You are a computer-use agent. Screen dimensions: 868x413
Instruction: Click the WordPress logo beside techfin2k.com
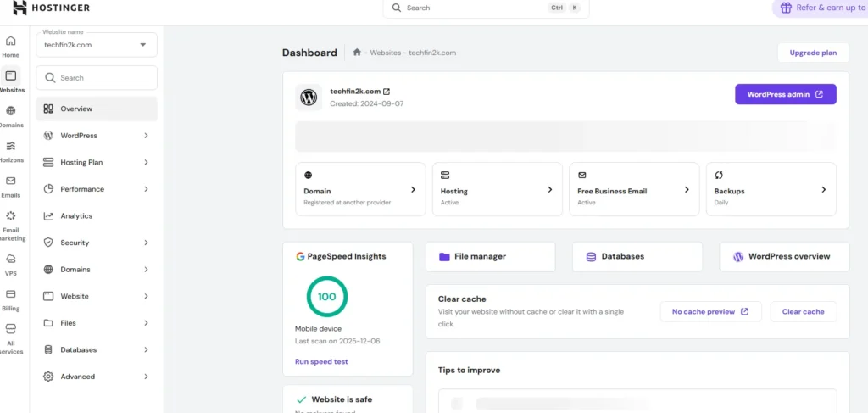click(309, 98)
